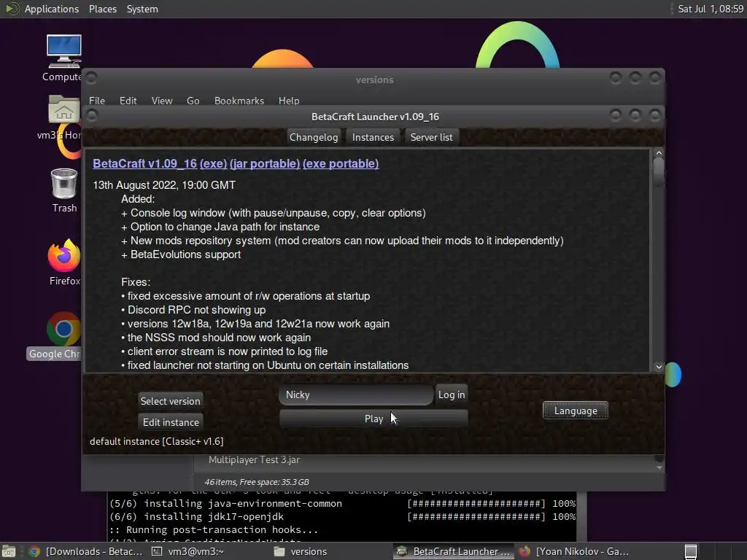Open Bookmarks menu in versions window
747x560 pixels.
pos(239,101)
